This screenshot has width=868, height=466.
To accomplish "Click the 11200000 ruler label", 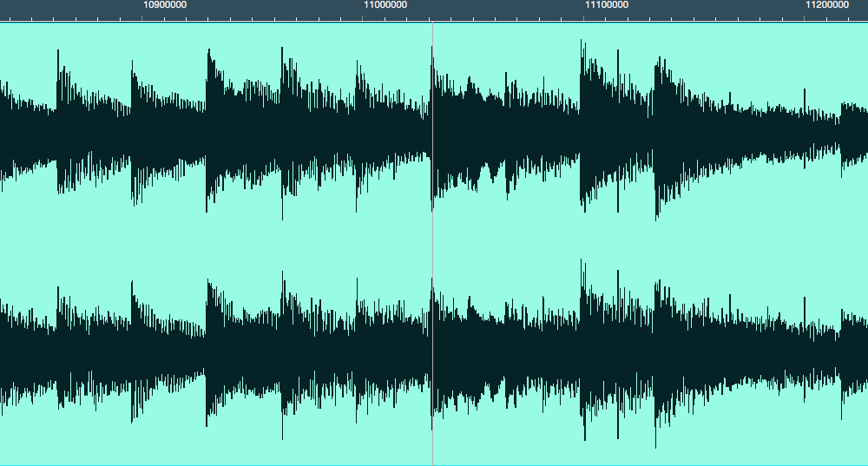I will (827, 5).
